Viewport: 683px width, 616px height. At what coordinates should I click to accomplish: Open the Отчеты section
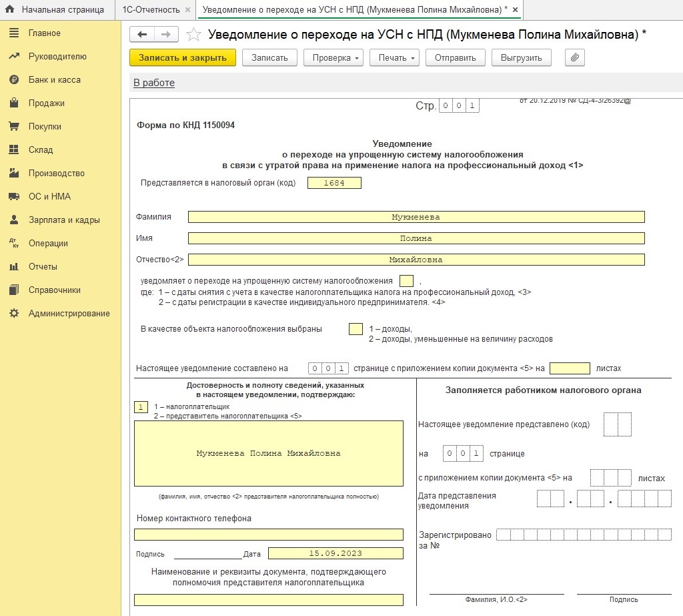(x=43, y=267)
